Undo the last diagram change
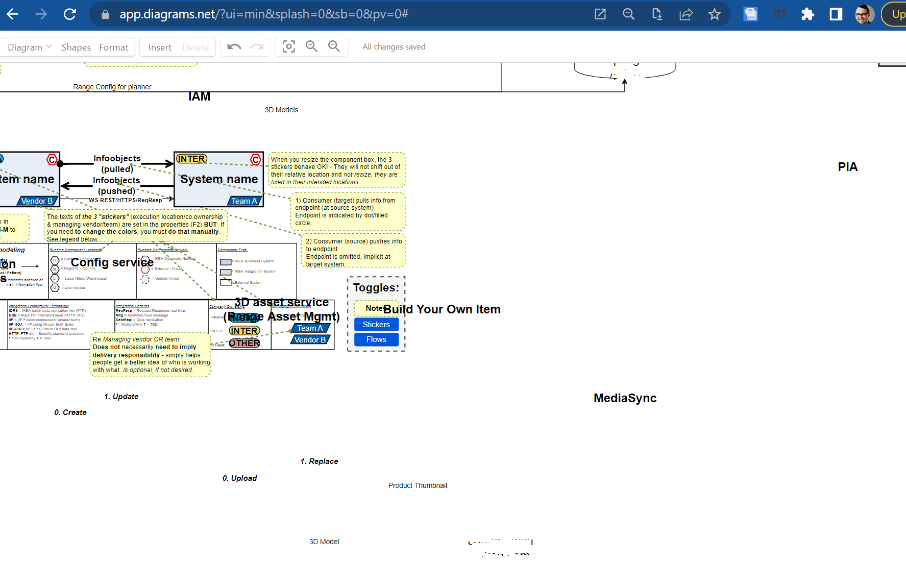906x588 pixels. point(234,47)
